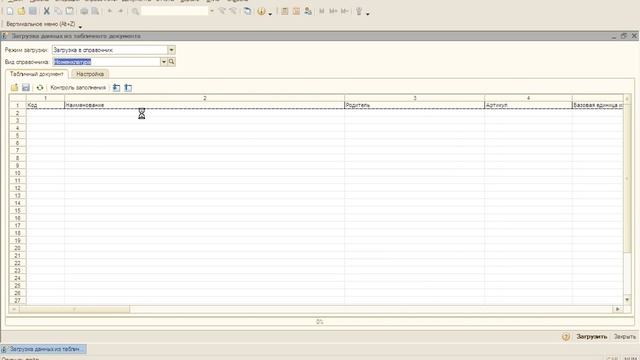Click the horizontal scrollbar right arrow
The height and width of the screenshot is (360, 640).
(x=618, y=309)
